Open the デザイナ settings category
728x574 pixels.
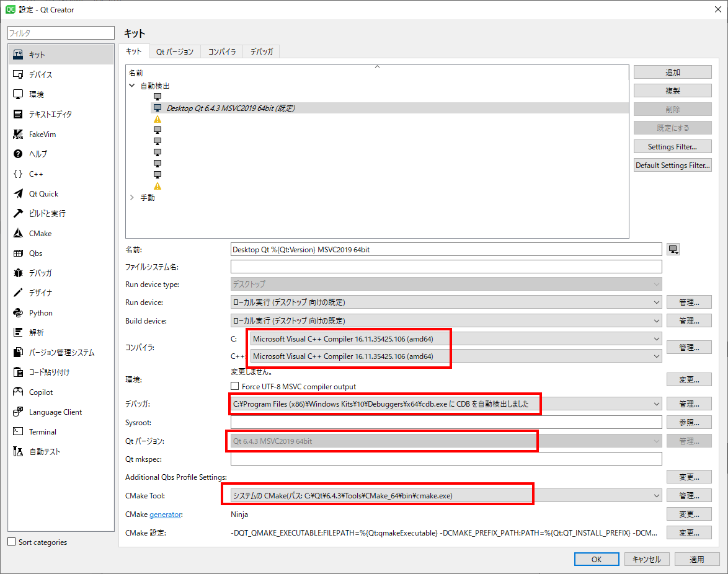coord(61,293)
